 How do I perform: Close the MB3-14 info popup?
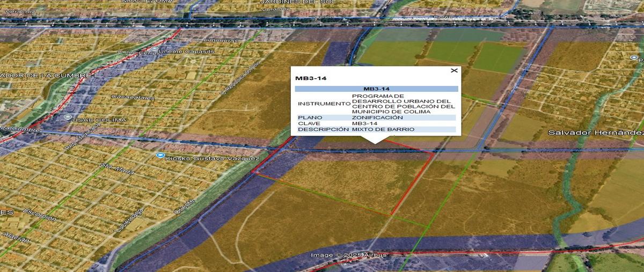point(454,70)
